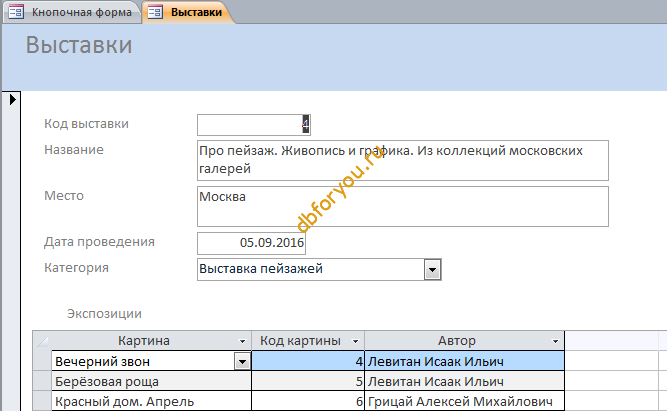Image resolution: width=667 pixels, height=411 pixels.
Task: Click the Красный дом. Апрель cell
Action: tap(151, 401)
